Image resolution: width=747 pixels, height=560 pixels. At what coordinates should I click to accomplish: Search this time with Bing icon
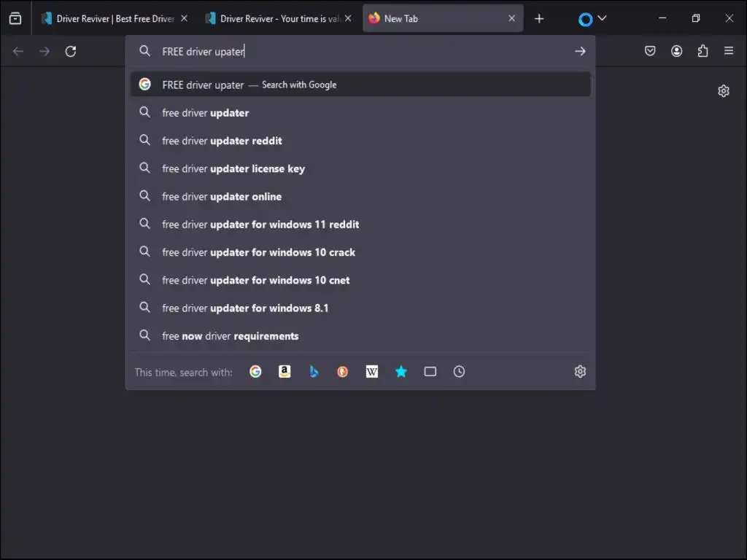314,371
